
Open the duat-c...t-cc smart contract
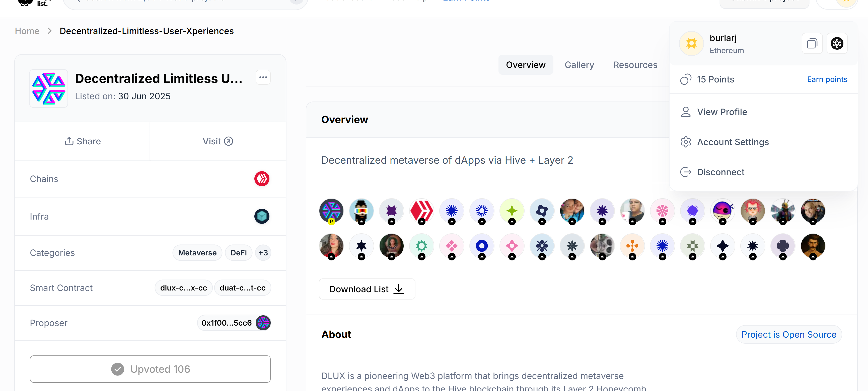[242, 288]
